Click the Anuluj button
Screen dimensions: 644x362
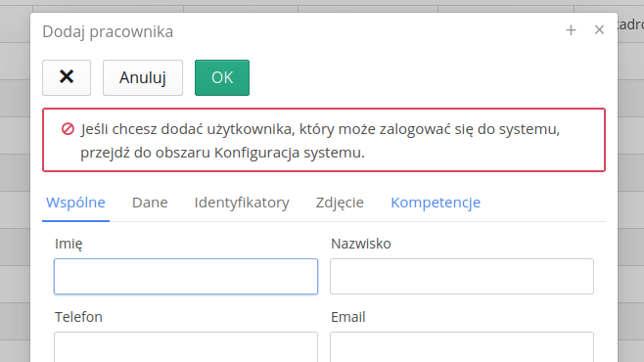tap(143, 77)
